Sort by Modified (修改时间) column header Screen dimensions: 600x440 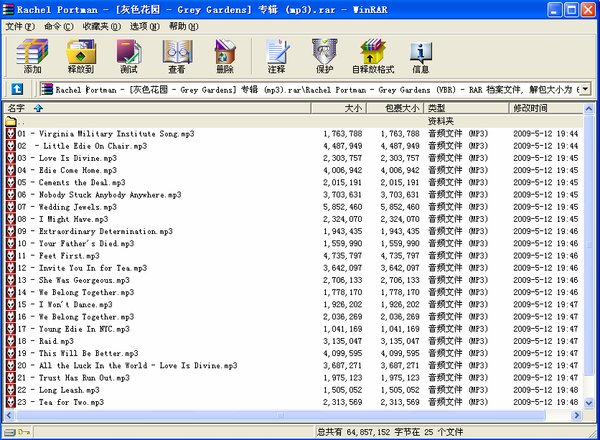[546, 108]
